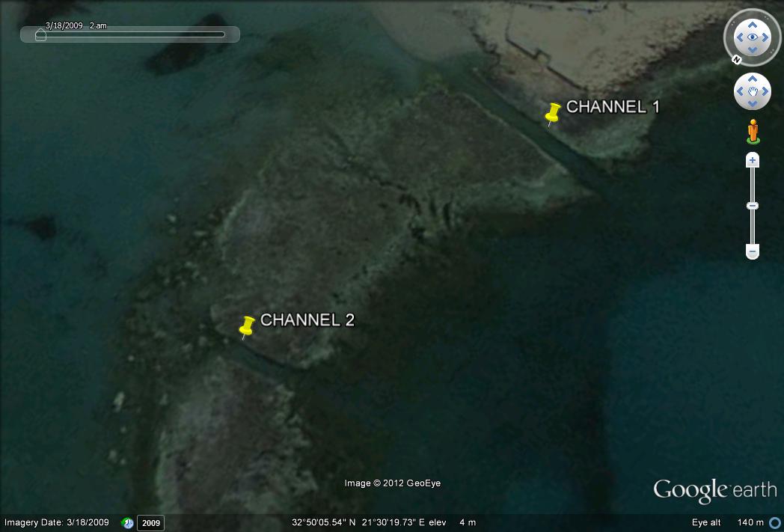
Task: Pan map up with Move joystick arrow
Action: tap(753, 79)
